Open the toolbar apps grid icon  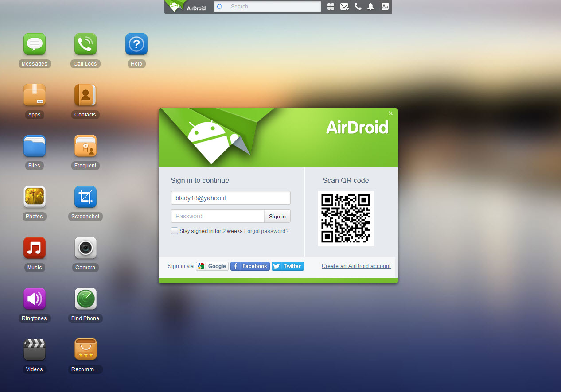click(x=331, y=7)
